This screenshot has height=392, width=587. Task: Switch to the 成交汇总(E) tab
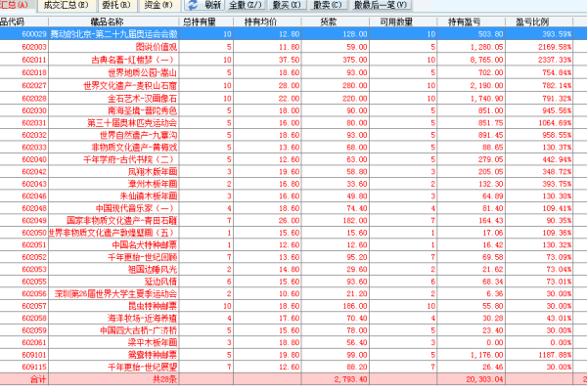click(66, 5)
